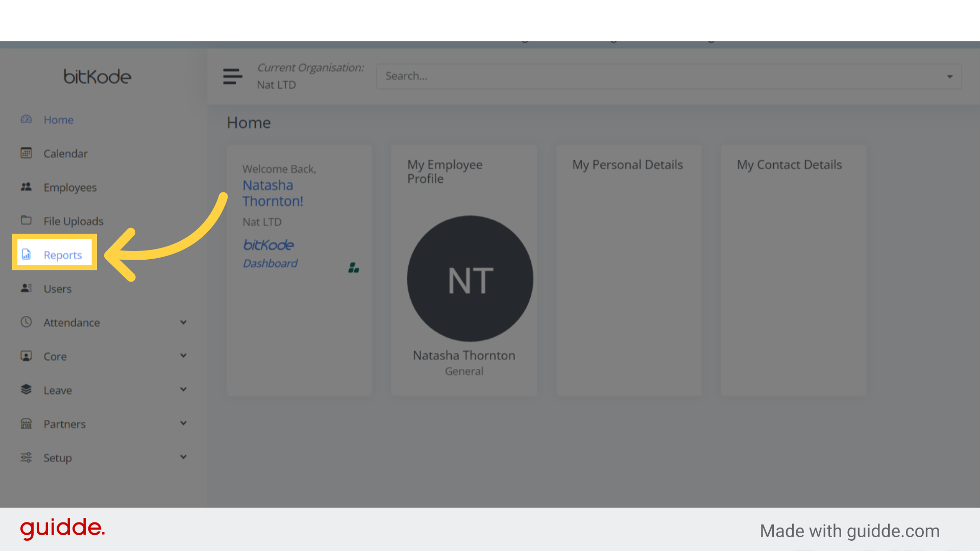Click the Employees people icon
The image size is (980, 551).
point(26,187)
